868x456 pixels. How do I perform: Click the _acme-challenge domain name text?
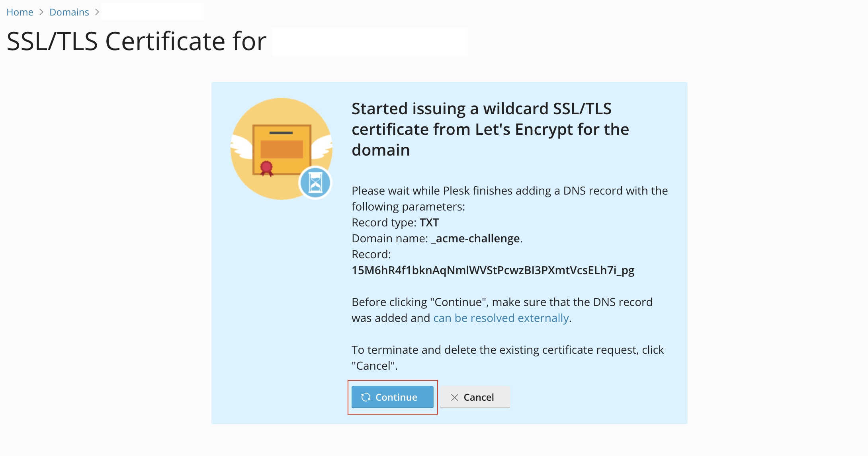pyautogui.click(x=476, y=238)
